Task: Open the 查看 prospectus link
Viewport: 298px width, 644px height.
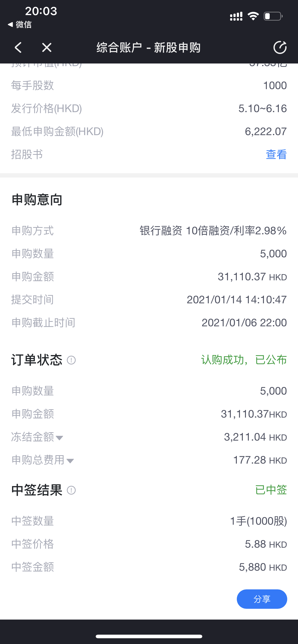Action: [x=276, y=154]
